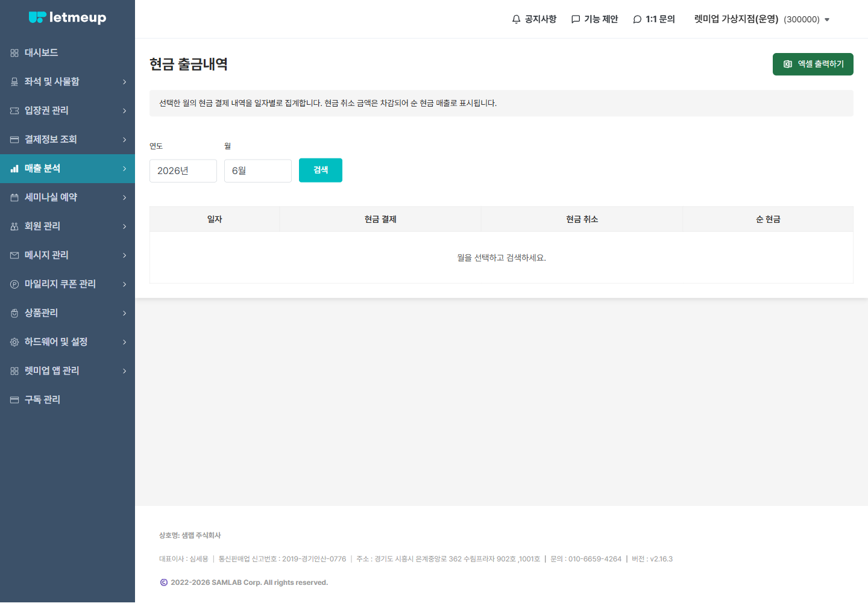Click the (300000) branch code text

point(802,20)
